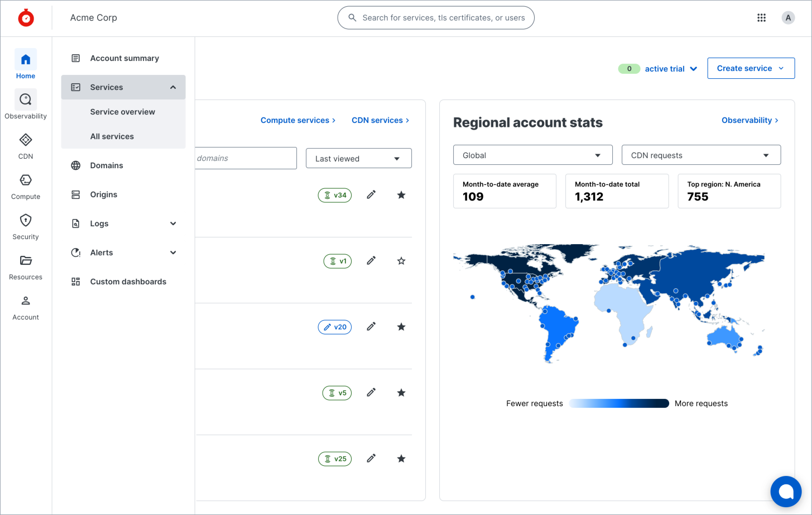
Task: Launch the chat support bubble
Action: click(x=786, y=491)
